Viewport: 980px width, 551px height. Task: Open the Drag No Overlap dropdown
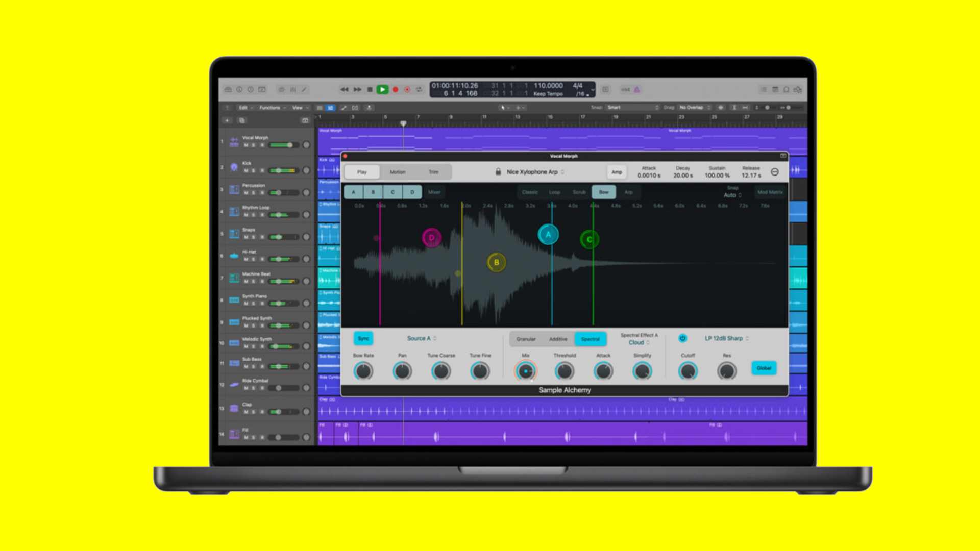click(x=694, y=108)
